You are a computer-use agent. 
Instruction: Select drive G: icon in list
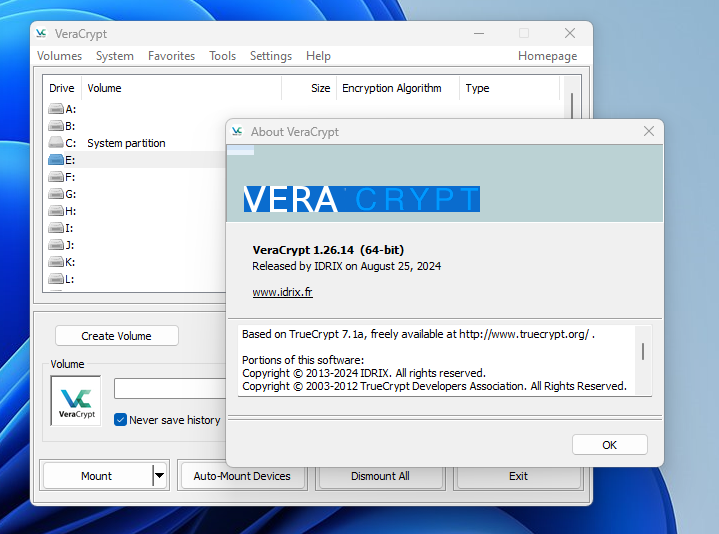pyautogui.click(x=56, y=194)
